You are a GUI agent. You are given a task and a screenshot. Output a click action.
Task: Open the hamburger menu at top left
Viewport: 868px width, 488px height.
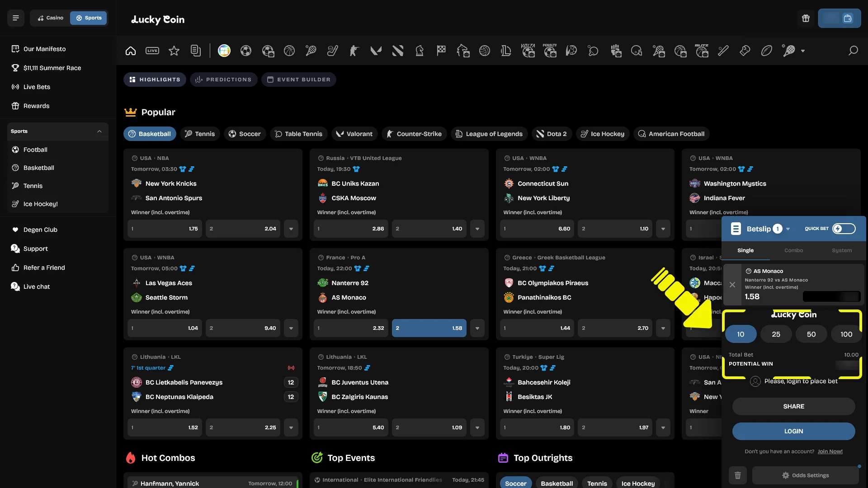16,18
